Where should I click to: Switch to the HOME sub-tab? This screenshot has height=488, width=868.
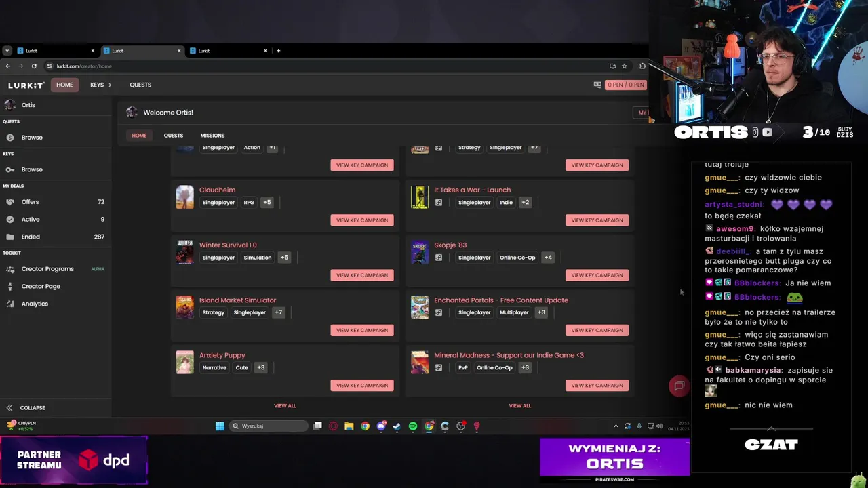tap(139, 136)
